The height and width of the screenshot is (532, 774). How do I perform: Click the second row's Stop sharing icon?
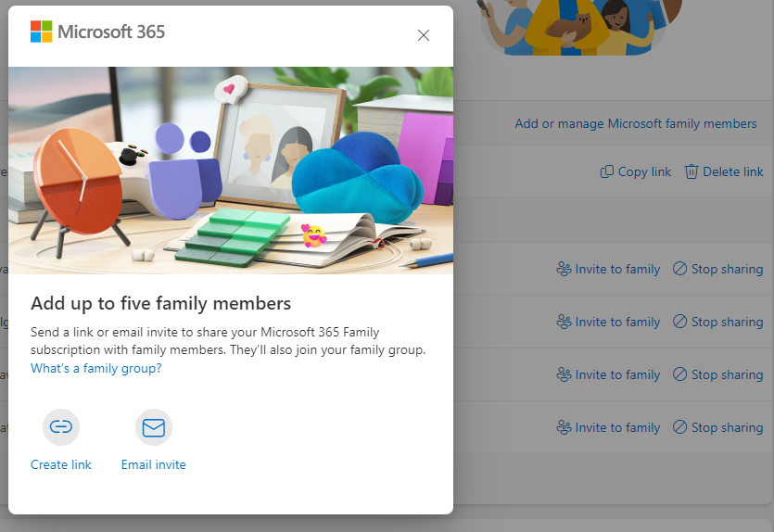tap(680, 322)
